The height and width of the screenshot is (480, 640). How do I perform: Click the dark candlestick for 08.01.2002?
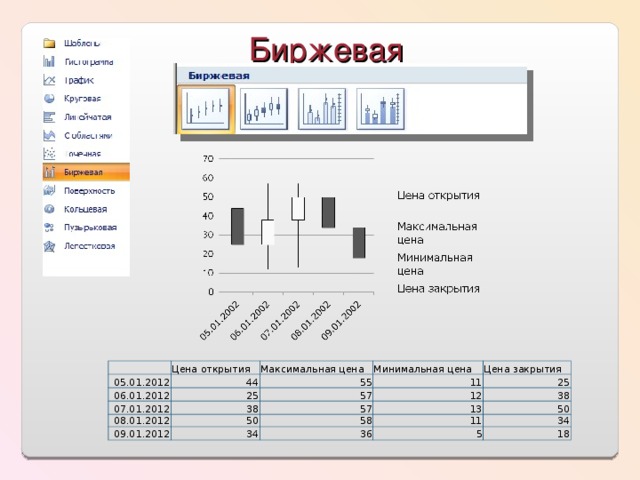tap(329, 212)
